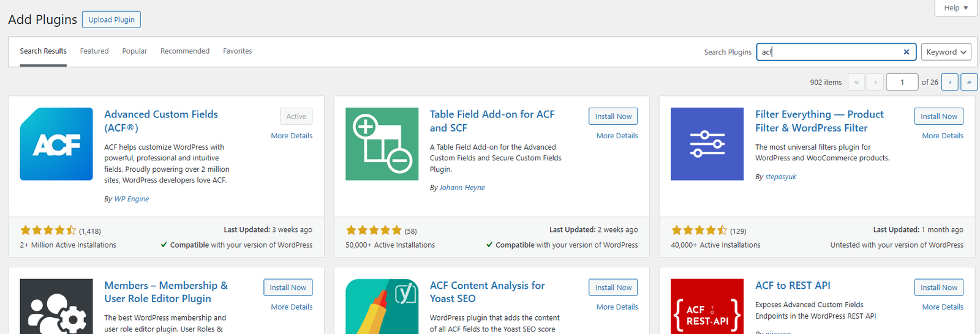Go to the next results page arrow

point(950,82)
